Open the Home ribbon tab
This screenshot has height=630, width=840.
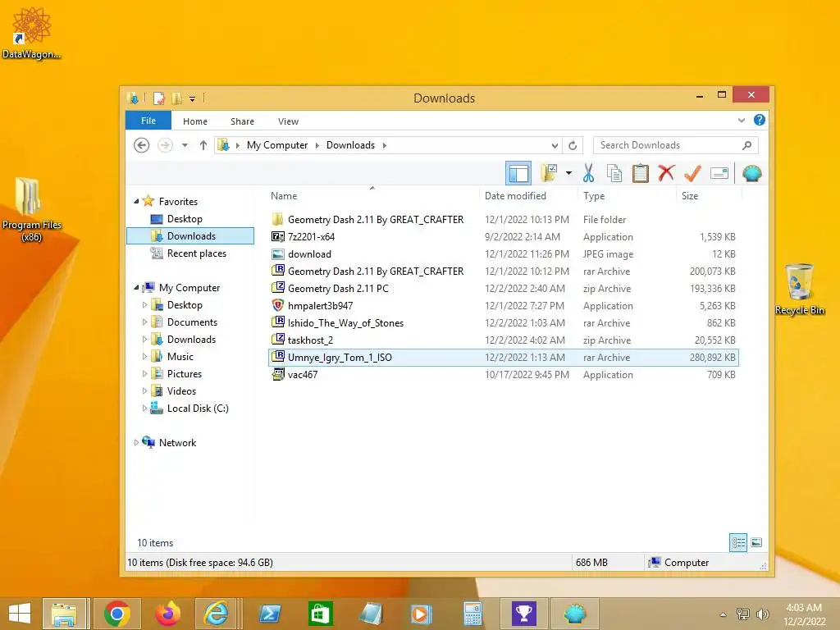(x=195, y=121)
